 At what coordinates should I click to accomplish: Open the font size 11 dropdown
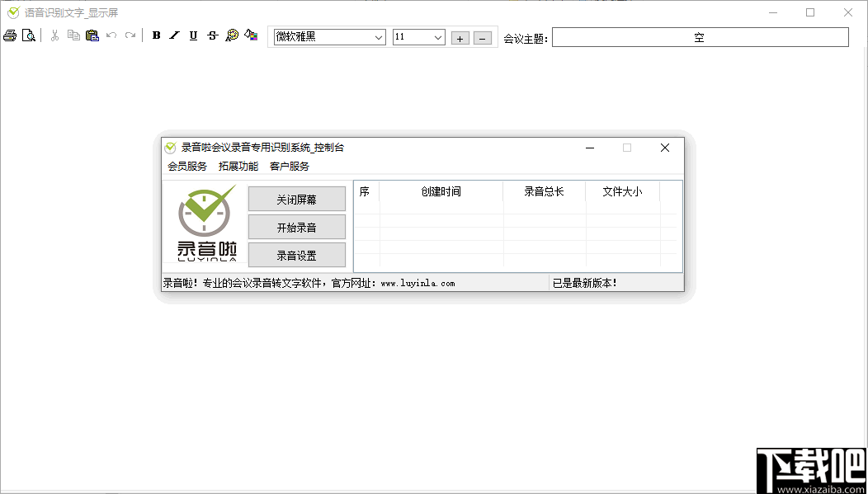(x=418, y=36)
